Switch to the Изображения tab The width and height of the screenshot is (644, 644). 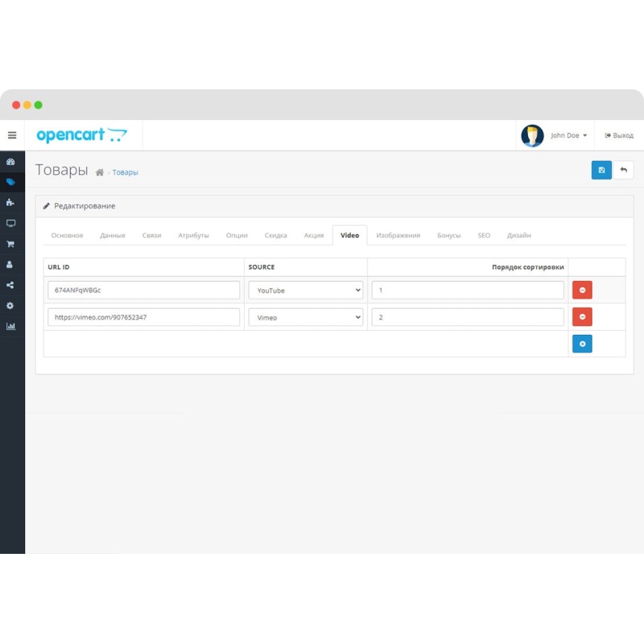[x=398, y=235]
